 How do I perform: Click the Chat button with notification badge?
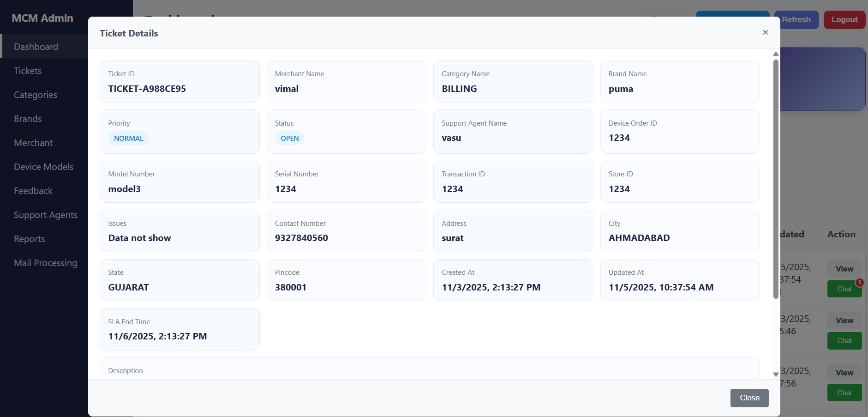point(844,289)
